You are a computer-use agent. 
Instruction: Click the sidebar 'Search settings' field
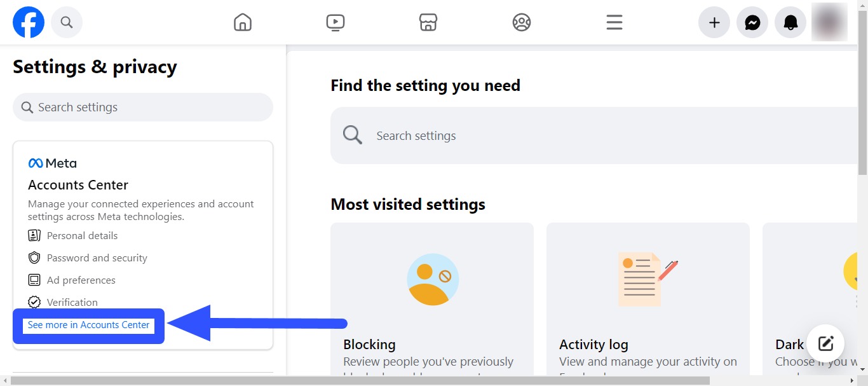(x=142, y=107)
